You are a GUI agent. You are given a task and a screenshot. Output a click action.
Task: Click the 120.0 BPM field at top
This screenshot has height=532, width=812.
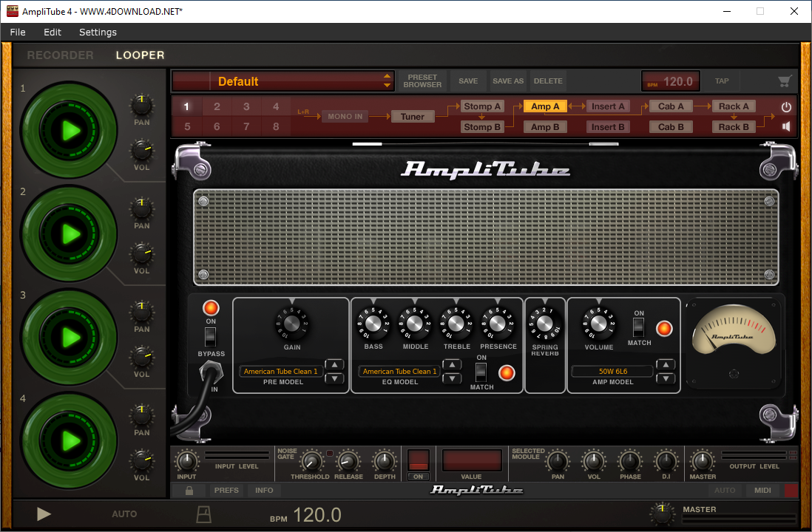[671, 81]
